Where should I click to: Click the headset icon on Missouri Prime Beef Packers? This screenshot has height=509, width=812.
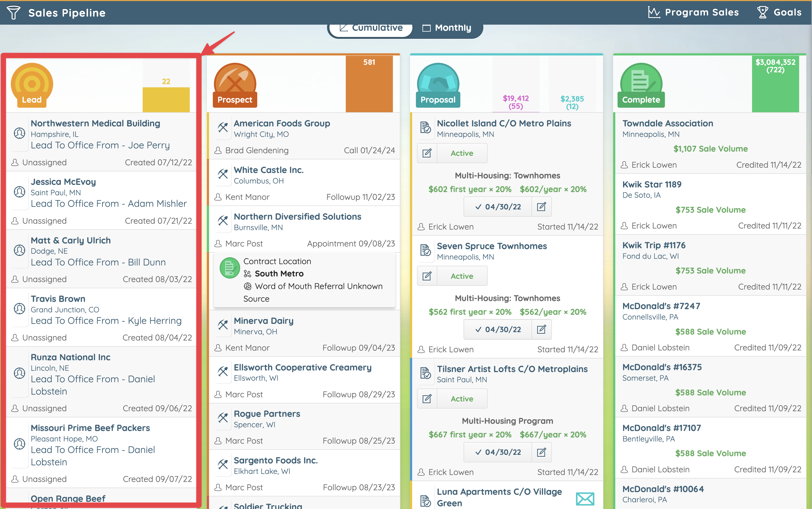pyautogui.click(x=20, y=444)
